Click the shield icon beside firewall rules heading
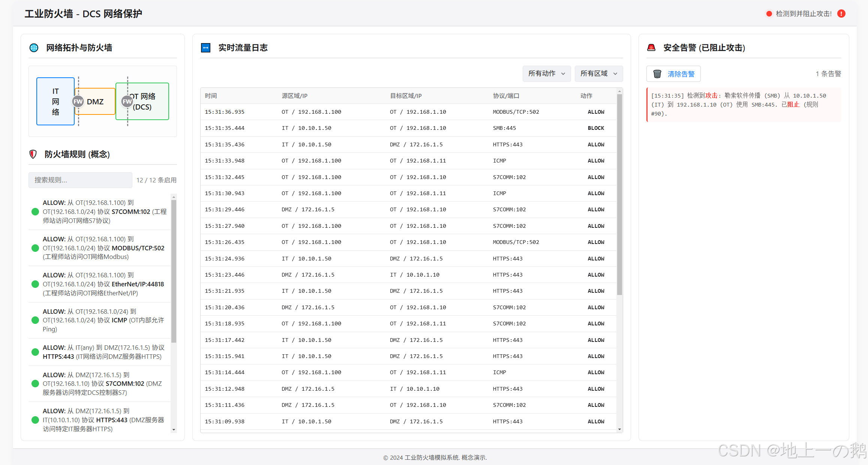The image size is (868, 465). pos(33,154)
